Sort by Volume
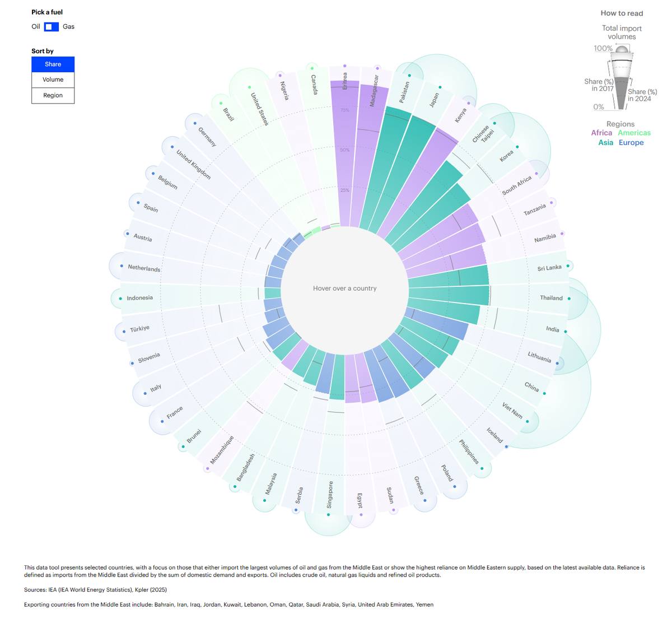The height and width of the screenshot is (619, 672). [x=53, y=80]
